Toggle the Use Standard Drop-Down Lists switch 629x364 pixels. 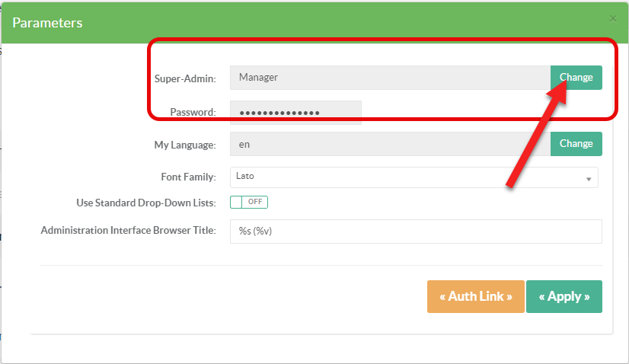coord(249,203)
